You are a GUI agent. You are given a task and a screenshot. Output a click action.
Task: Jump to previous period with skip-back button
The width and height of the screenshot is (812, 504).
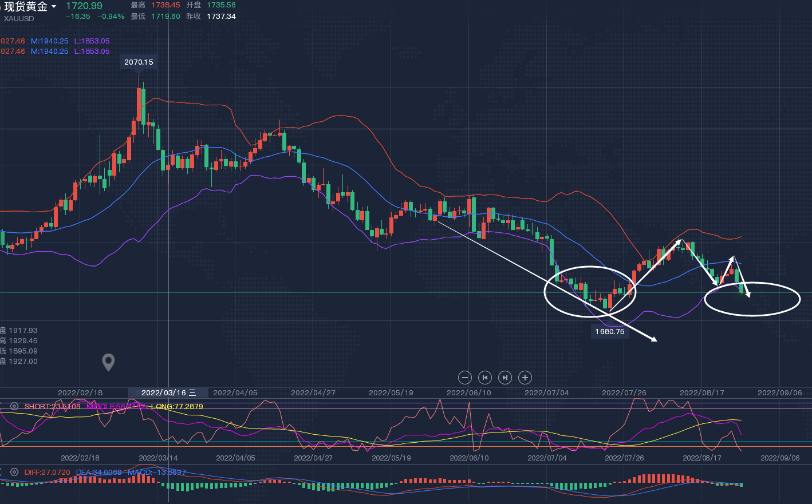[485, 378]
